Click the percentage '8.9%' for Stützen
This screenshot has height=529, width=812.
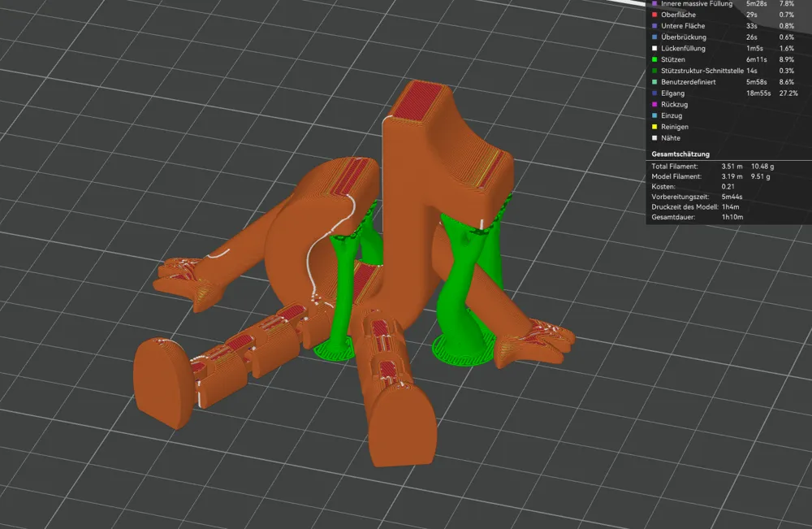click(x=787, y=59)
